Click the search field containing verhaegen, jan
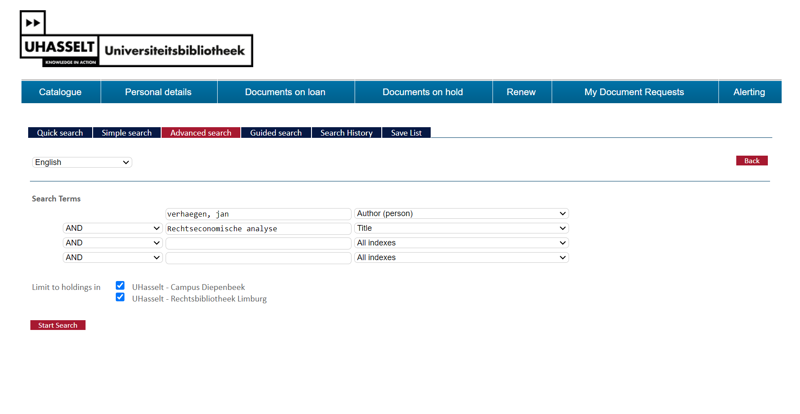The height and width of the screenshot is (414, 800). click(258, 214)
